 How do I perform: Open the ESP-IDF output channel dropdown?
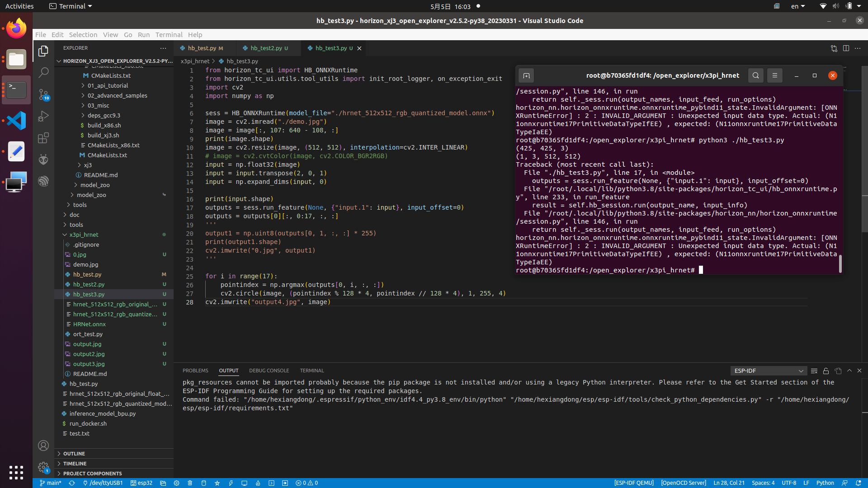[x=768, y=371]
